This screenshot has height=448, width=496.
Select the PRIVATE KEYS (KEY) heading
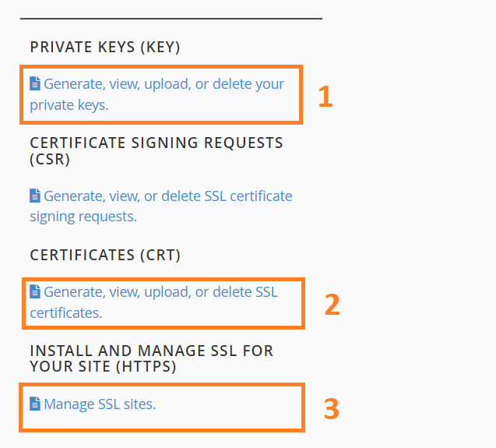[105, 48]
